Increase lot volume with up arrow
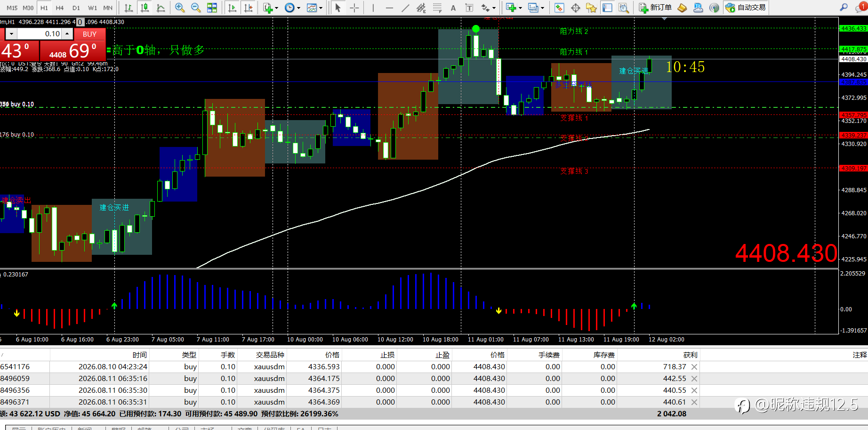 tap(67, 34)
